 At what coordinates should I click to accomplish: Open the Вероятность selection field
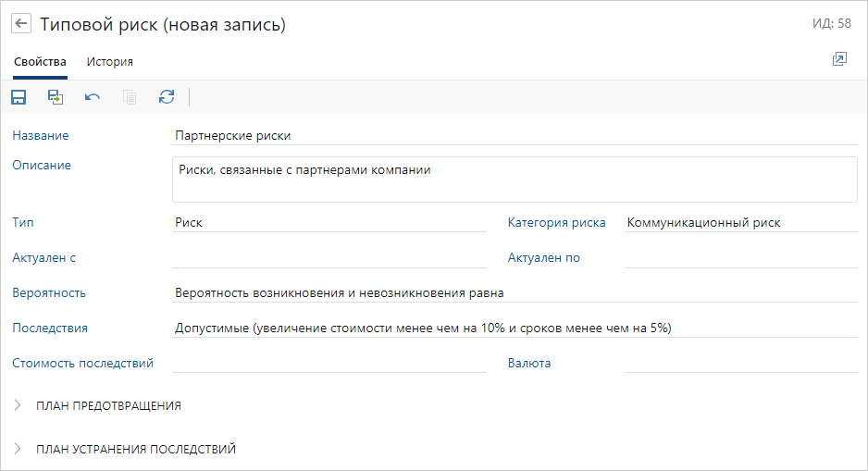point(515,292)
